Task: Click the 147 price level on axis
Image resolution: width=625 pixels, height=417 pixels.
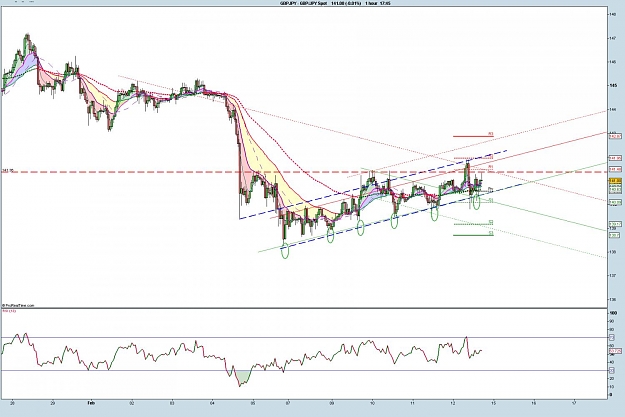Action: point(613,38)
